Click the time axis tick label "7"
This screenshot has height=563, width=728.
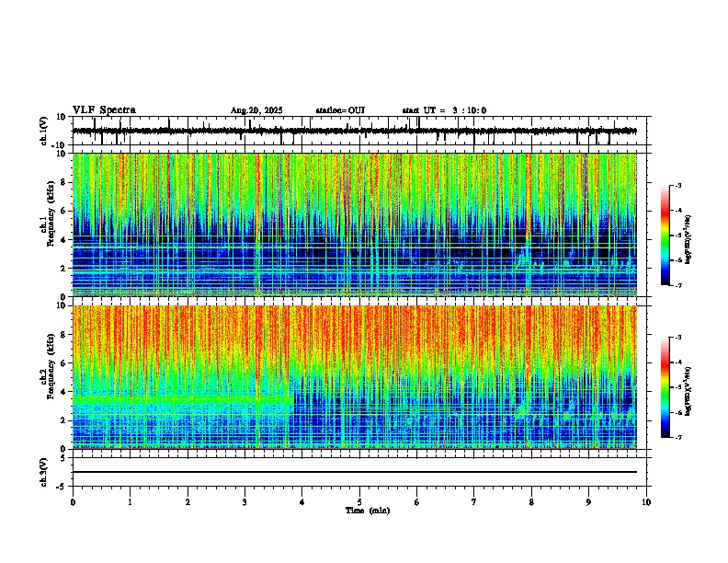tap(474, 502)
